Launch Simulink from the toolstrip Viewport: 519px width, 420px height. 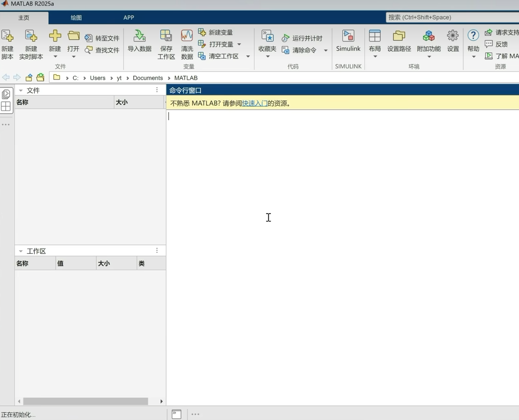(x=348, y=41)
